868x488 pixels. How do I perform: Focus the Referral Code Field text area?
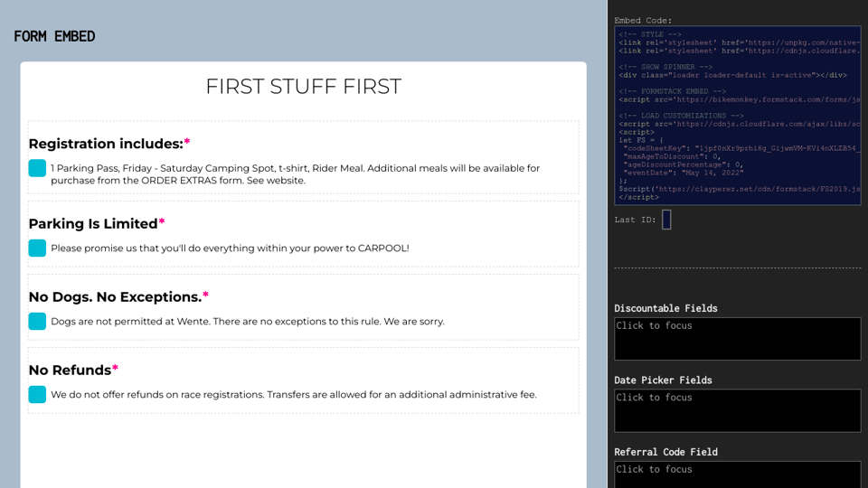737,474
